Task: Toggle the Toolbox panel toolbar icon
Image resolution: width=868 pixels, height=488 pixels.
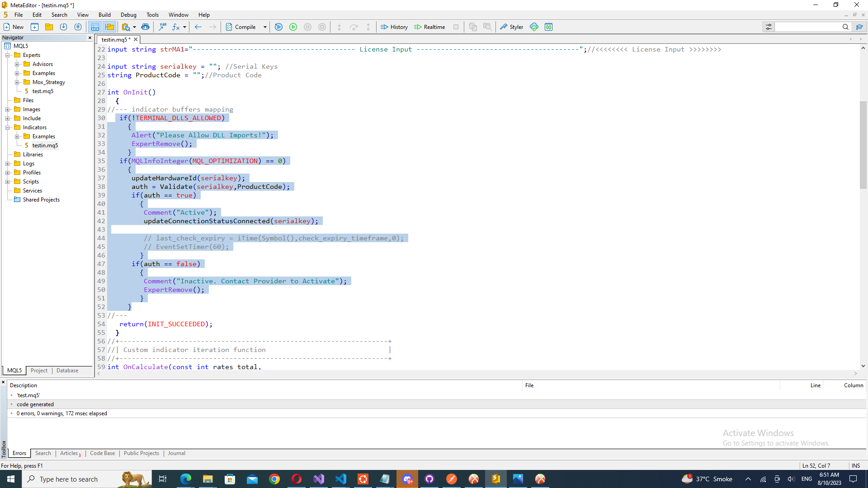Action: coord(95,27)
